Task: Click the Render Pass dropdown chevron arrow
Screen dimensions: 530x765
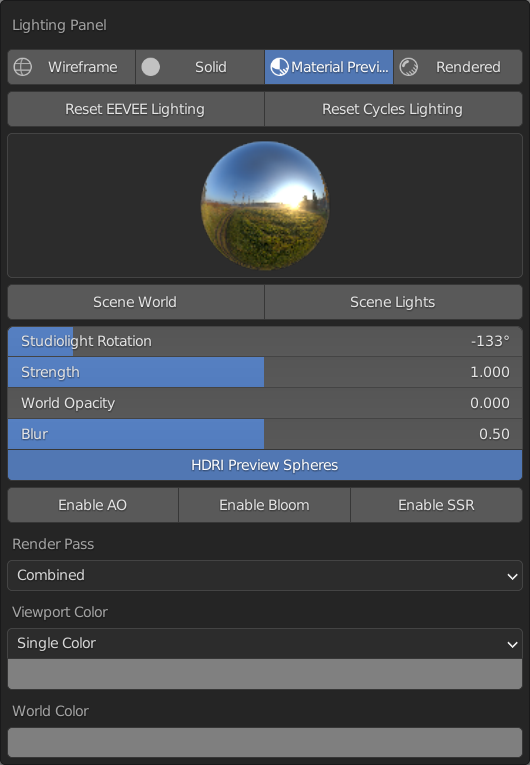Action: [512, 576]
